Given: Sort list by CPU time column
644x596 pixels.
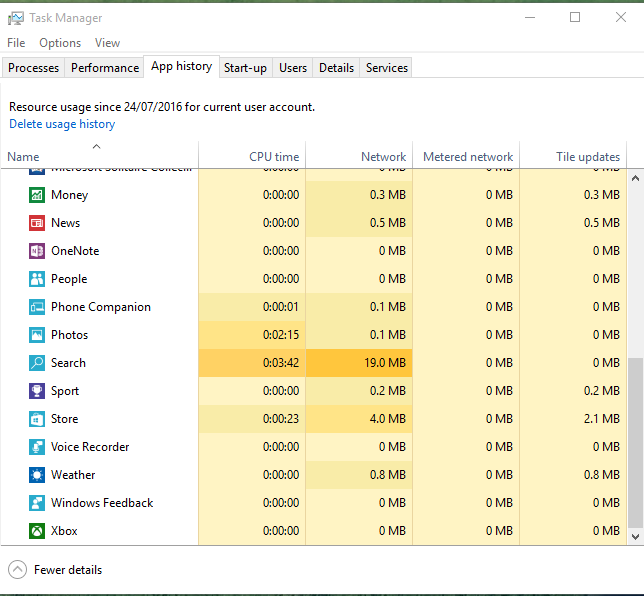Looking at the screenshot, I should pos(273,157).
